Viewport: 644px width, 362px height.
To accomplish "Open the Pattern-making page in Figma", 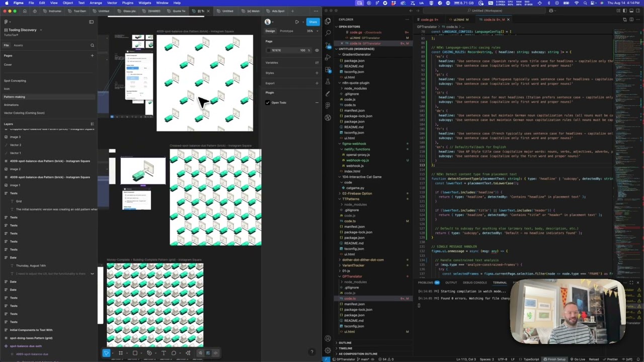I will [x=14, y=97].
